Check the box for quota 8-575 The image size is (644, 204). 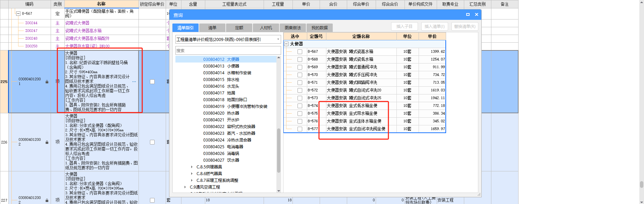tap(300, 114)
